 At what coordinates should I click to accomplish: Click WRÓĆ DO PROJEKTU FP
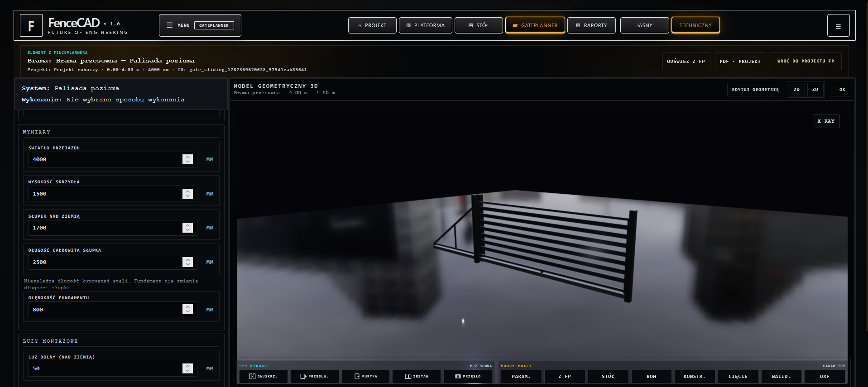[x=806, y=61]
